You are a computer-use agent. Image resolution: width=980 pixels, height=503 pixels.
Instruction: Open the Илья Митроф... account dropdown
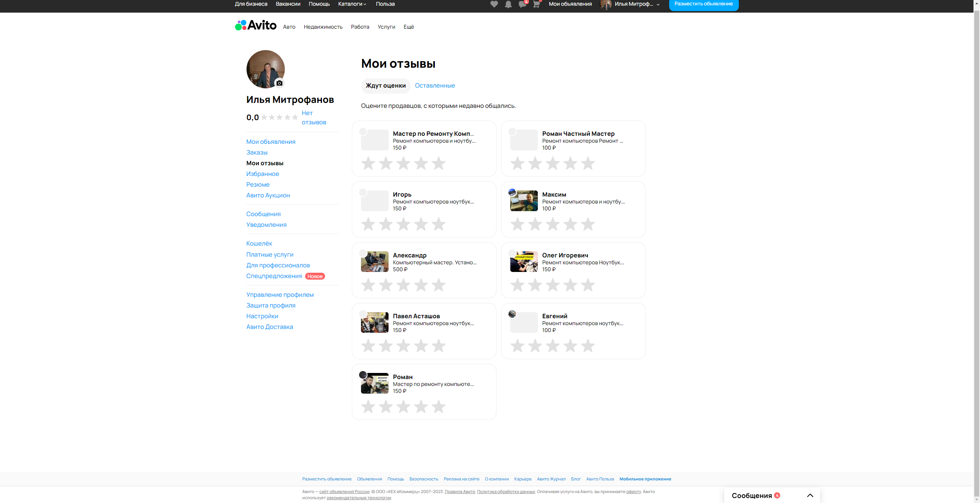tap(634, 4)
